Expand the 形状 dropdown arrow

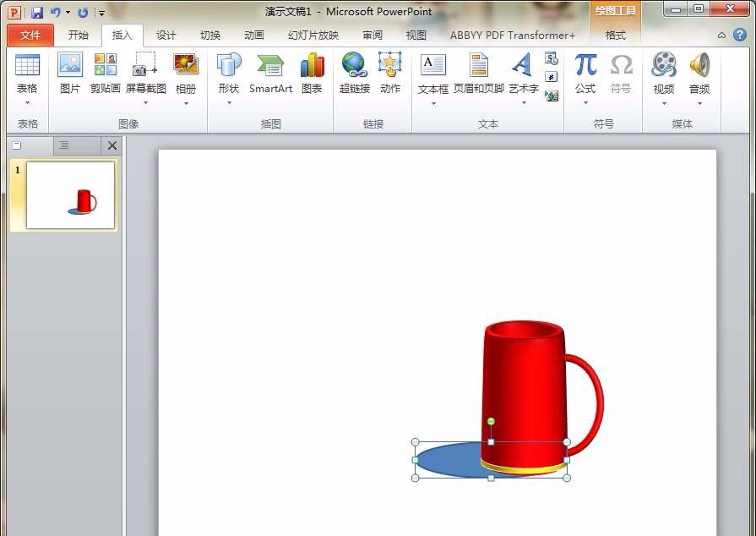tap(229, 103)
